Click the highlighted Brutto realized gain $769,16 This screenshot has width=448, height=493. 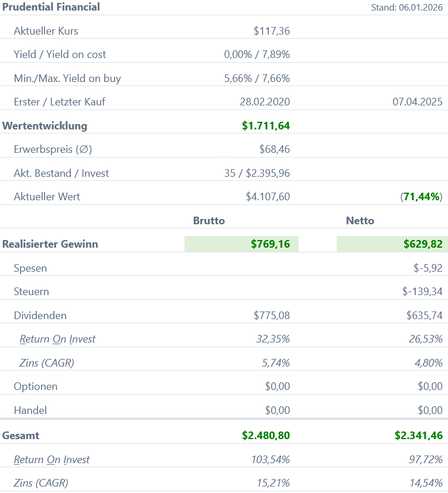270,244
